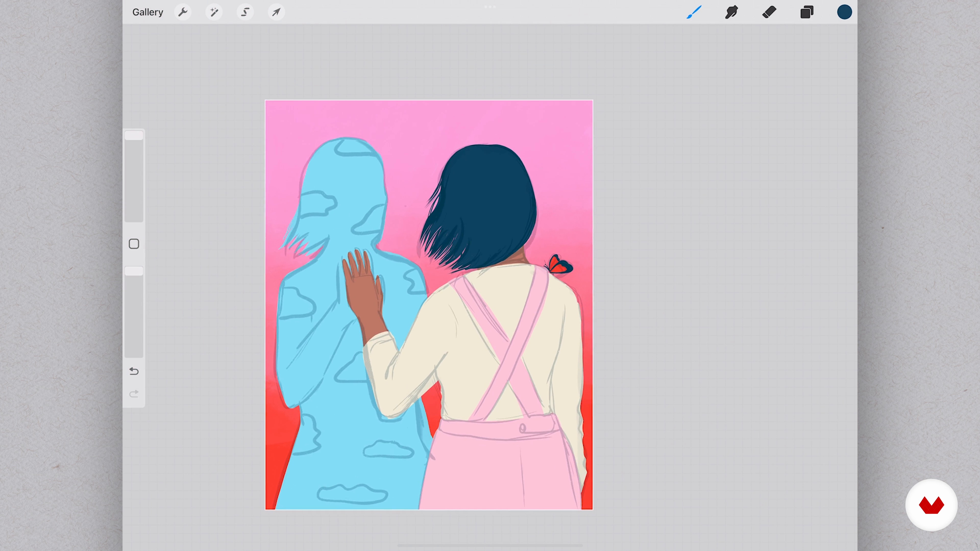Activate the Selection tool
Image resolution: width=980 pixels, height=551 pixels.
245,12
